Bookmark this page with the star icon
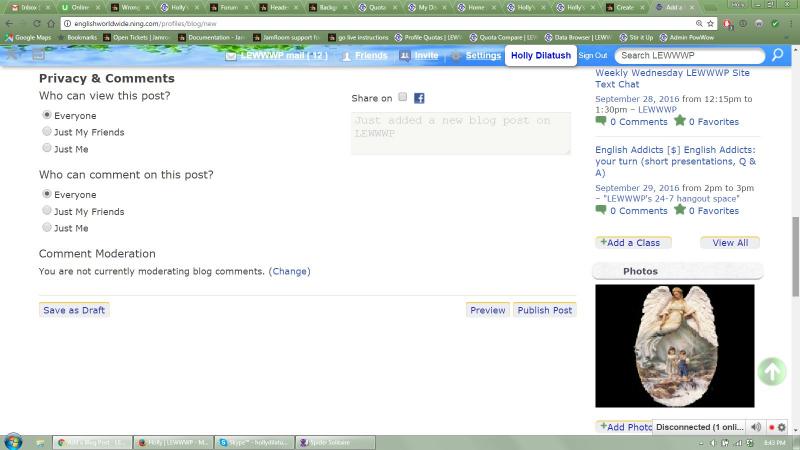 coord(710,23)
